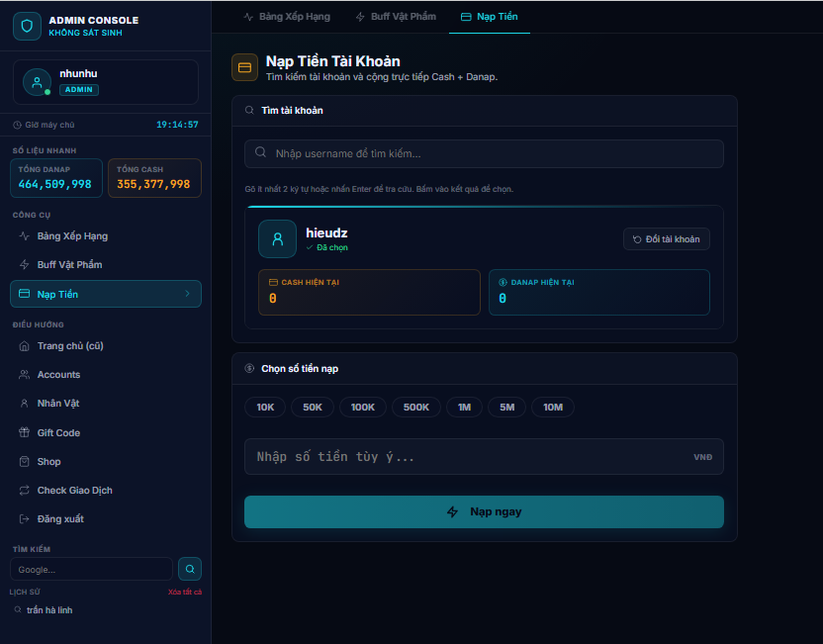Click the transfer arrows icon beside Check Giao Dịch
The image size is (823, 644).
point(24,491)
